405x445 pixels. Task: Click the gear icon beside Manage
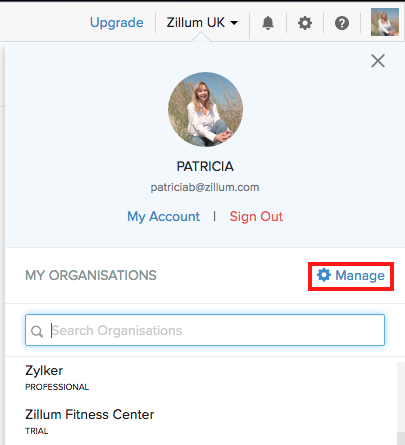click(324, 275)
